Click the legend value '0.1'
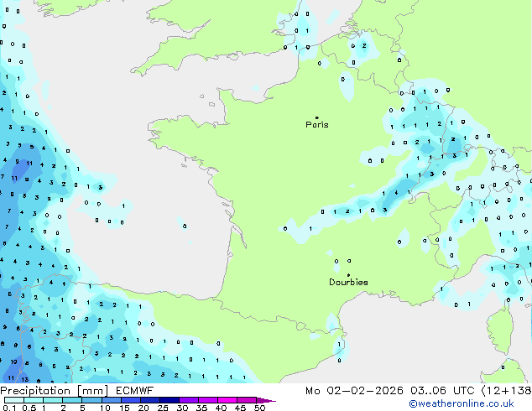Image resolution: width=532 pixels, height=411 pixels. (9, 408)
